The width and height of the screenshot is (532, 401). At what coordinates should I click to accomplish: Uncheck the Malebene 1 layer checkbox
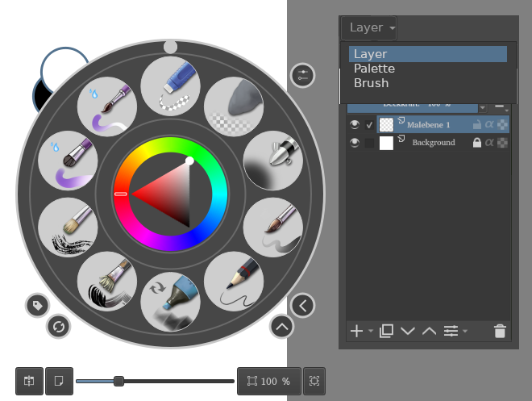pos(370,125)
